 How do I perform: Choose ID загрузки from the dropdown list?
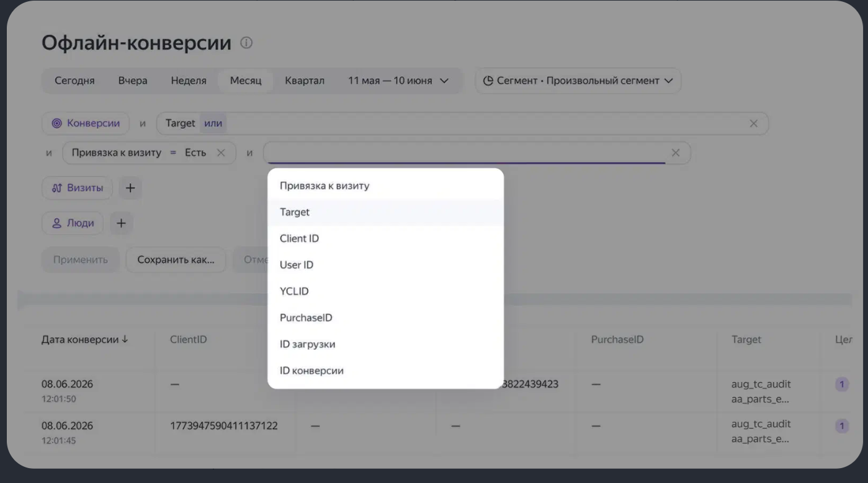point(385,344)
